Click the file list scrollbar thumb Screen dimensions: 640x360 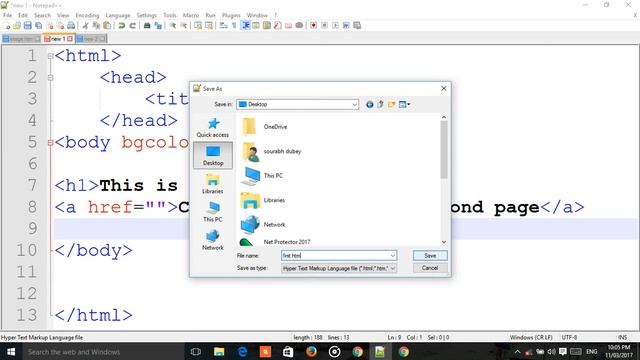tap(444, 150)
